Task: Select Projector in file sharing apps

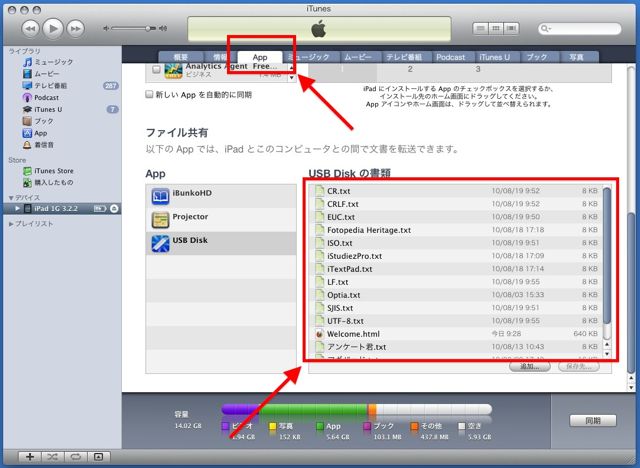Action: [x=221, y=220]
